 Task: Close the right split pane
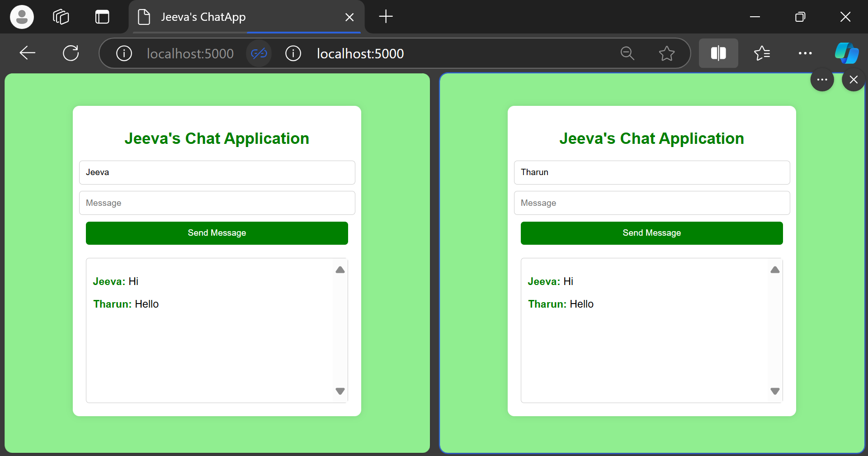coord(854,80)
